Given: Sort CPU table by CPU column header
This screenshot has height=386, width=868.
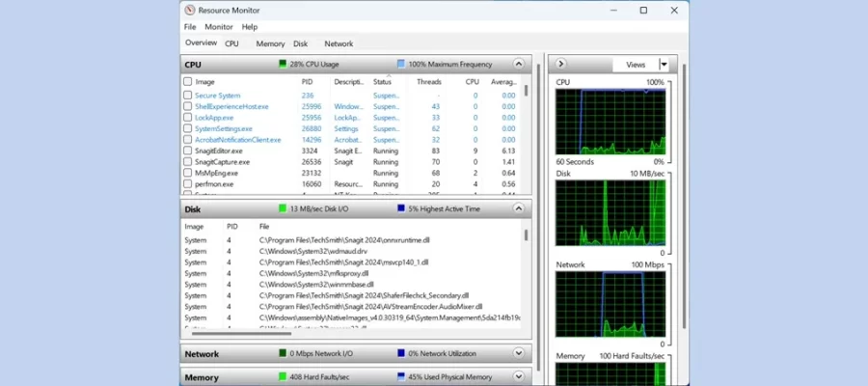Looking at the screenshot, I should (x=473, y=81).
